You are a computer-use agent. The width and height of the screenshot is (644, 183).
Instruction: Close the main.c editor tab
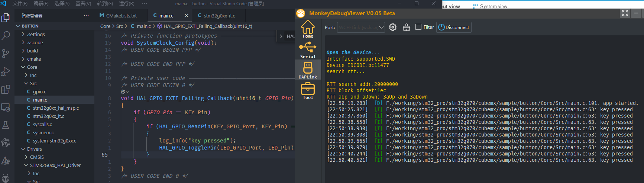click(187, 16)
